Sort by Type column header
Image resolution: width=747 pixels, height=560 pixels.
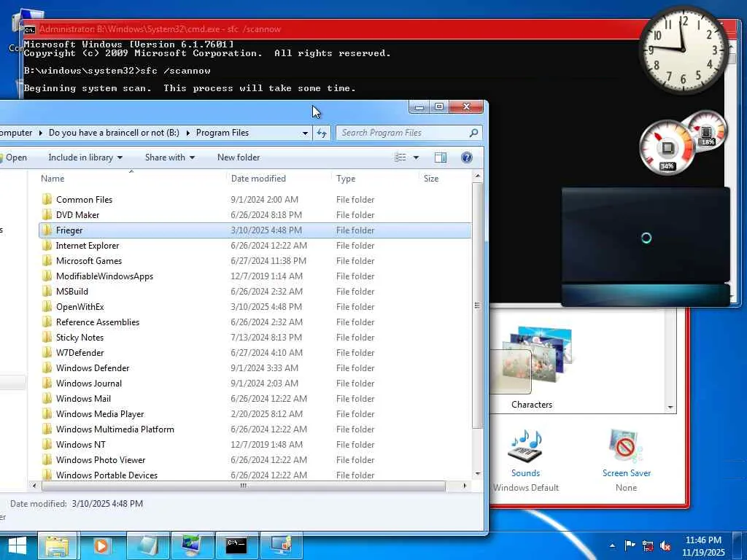[x=375, y=179]
